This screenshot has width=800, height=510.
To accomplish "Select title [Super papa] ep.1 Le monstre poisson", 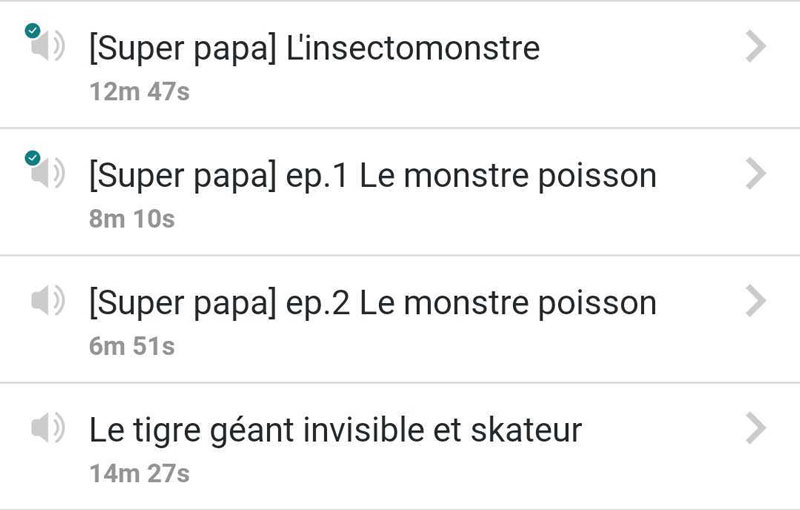I will (x=372, y=176).
